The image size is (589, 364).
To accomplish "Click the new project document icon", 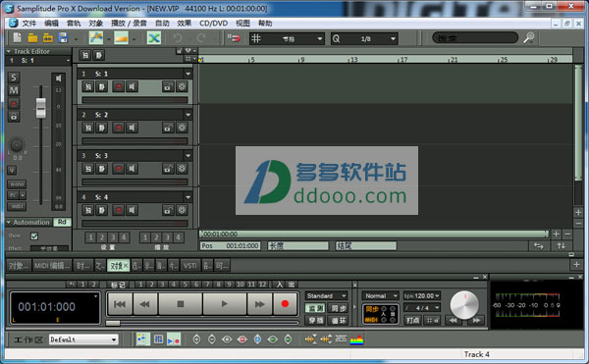I will coord(18,38).
